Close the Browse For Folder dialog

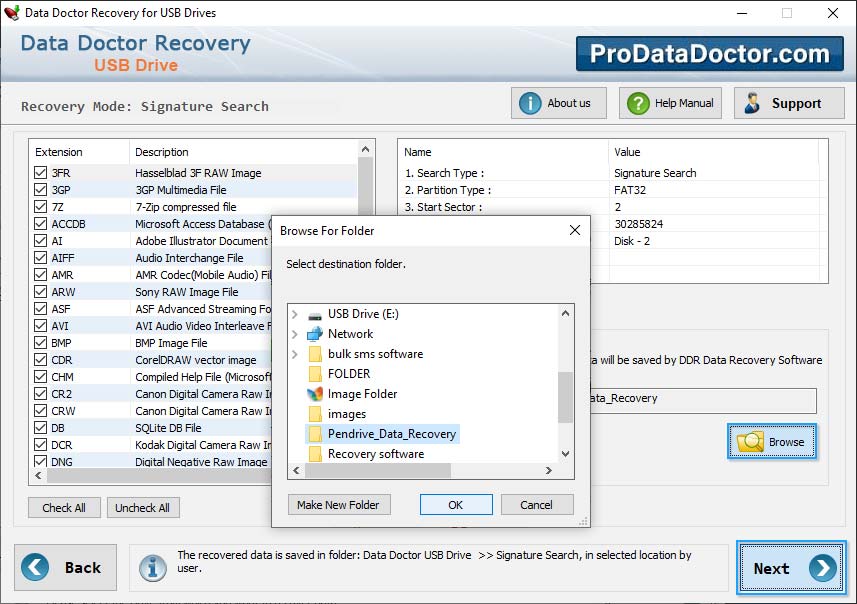(575, 230)
